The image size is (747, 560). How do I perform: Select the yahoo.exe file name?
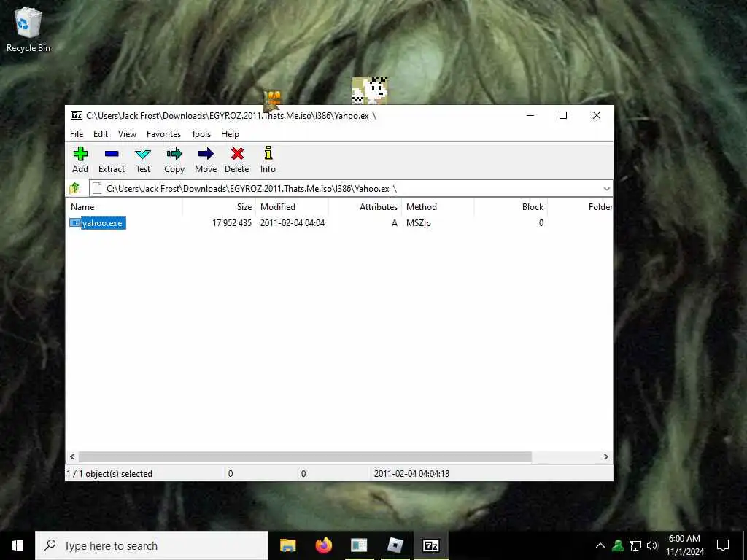click(102, 223)
